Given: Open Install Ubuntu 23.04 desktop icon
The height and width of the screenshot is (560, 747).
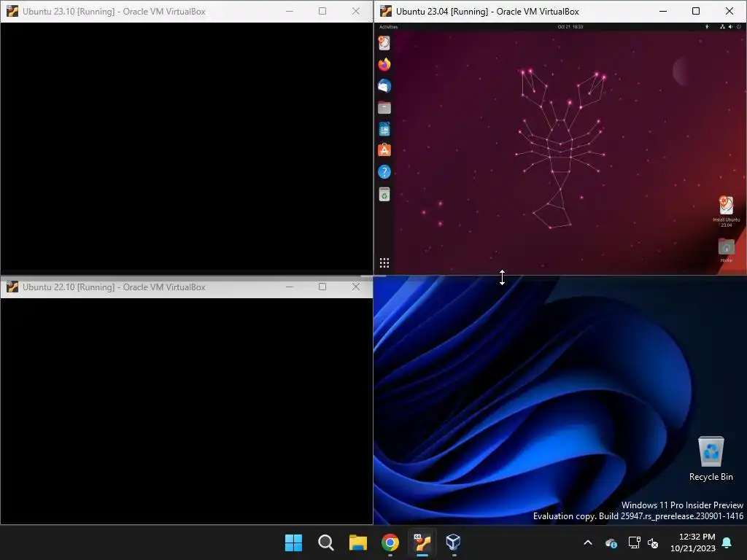Looking at the screenshot, I should tap(726, 211).
